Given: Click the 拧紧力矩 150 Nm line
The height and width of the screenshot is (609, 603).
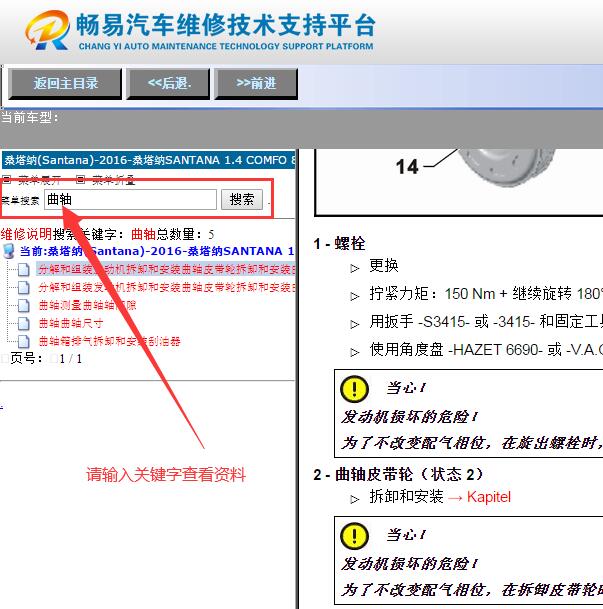Looking at the screenshot, I should click(x=486, y=294).
